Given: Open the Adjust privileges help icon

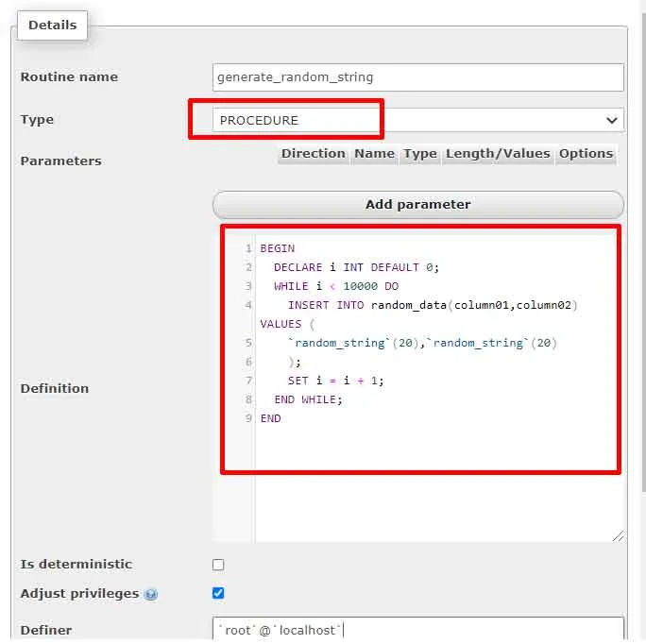Looking at the screenshot, I should [151, 594].
